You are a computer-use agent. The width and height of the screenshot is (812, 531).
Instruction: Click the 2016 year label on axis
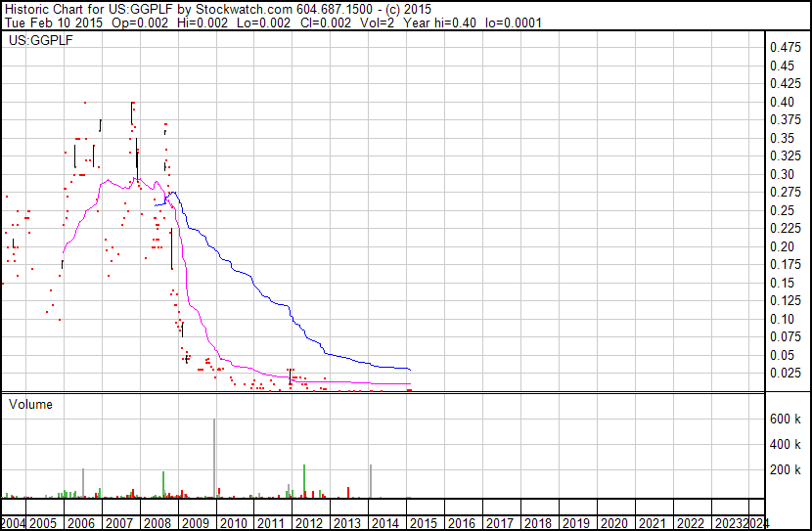462,523
